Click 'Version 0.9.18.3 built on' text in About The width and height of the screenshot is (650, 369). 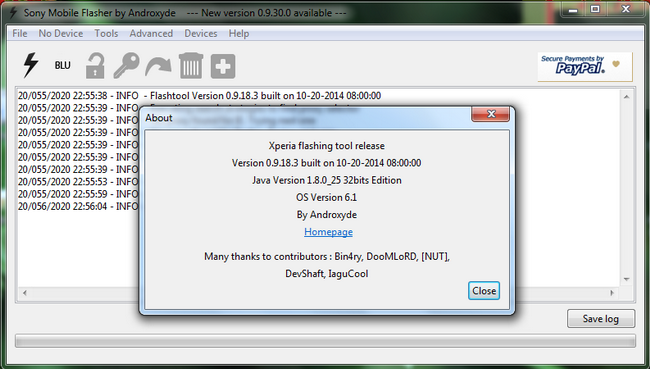[x=327, y=163]
